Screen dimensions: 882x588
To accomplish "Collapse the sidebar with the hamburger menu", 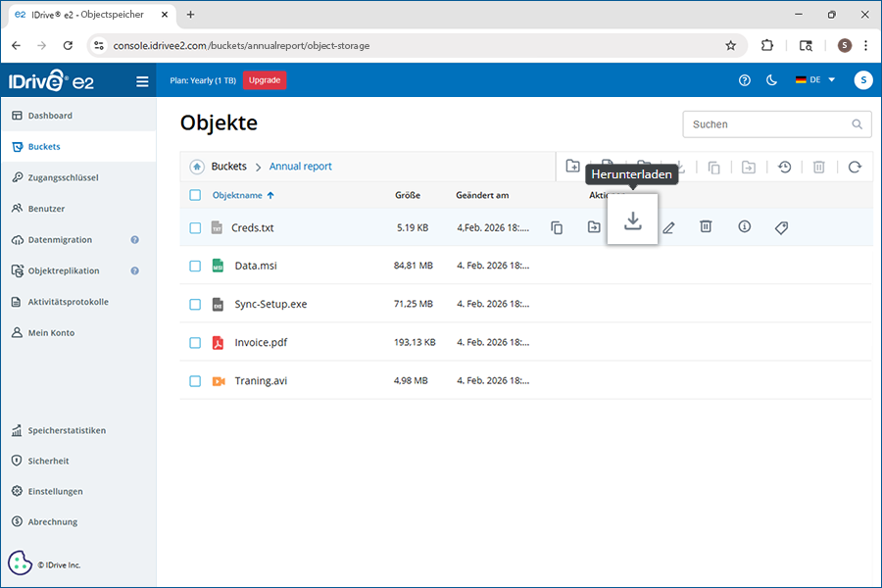I will tap(142, 81).
